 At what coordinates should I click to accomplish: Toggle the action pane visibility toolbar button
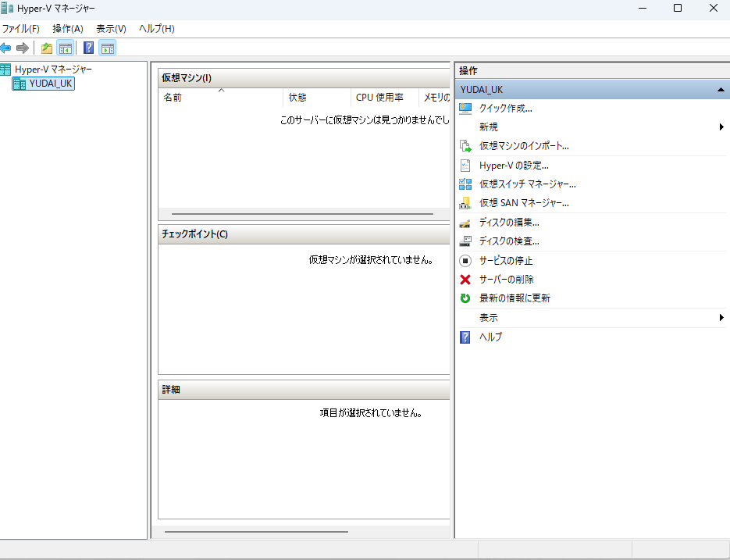point(108,47)
